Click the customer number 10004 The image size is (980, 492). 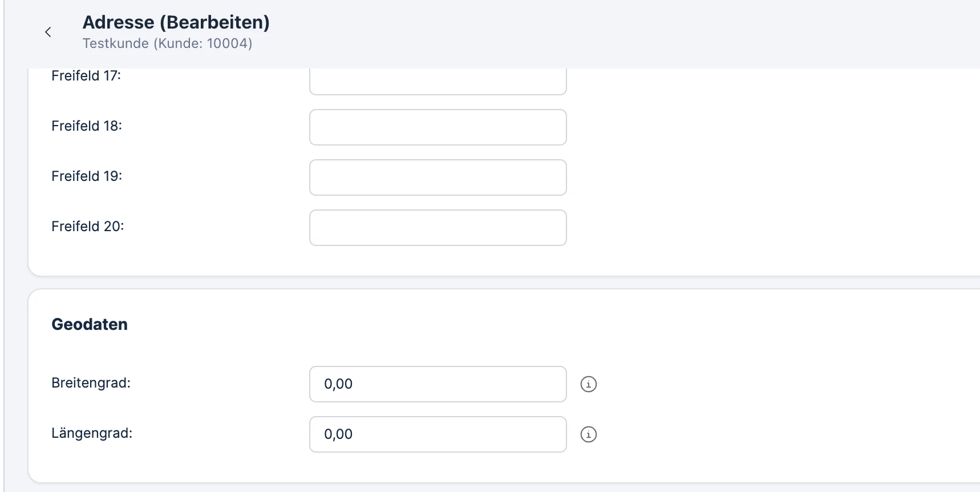click(x=227, y=43)
